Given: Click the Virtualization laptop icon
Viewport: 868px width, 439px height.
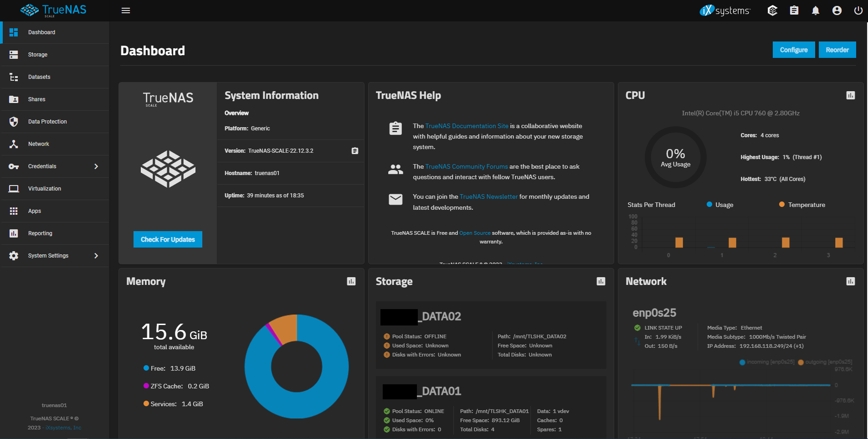Looking at the screenshot, I should coord(14,189).
